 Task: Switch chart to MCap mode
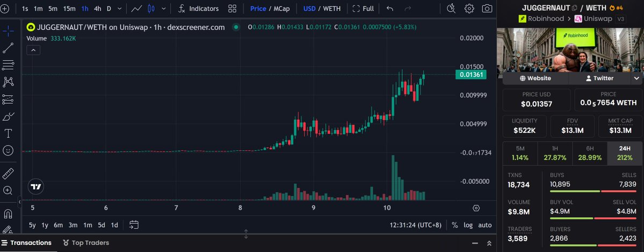281,9
